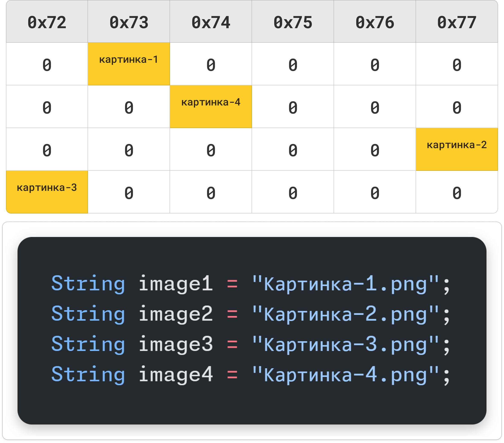Viewport: 504px width, 443px height.
Task: Click the String keyword on image2 line
Action: click(x=88, y=314)
